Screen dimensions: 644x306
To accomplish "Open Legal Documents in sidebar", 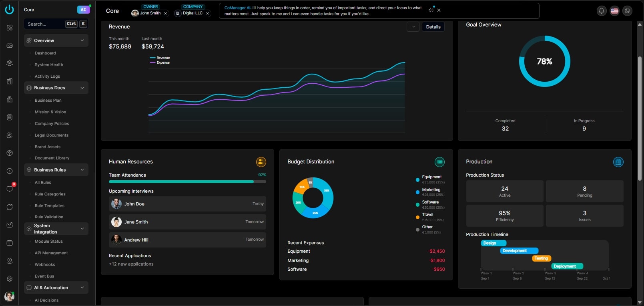I will click(x=52, y=135).
